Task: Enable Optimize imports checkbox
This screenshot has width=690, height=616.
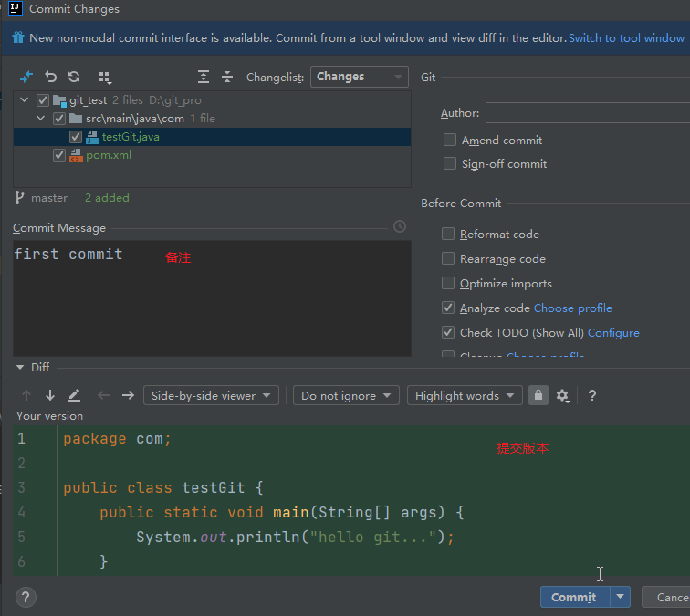Action: coord(448,283)
